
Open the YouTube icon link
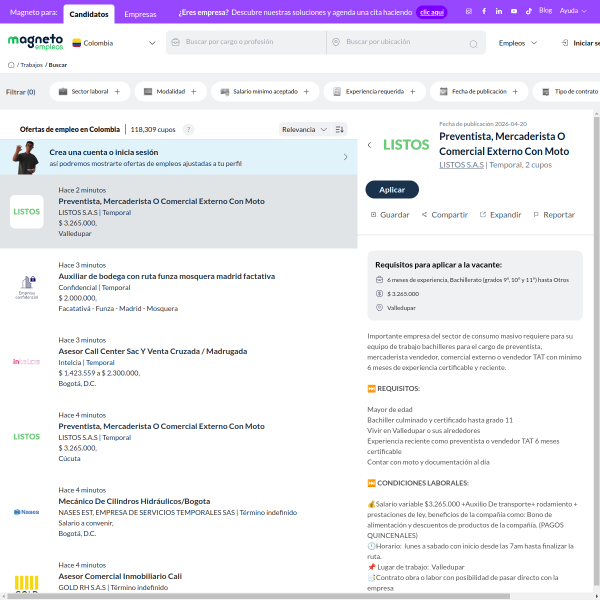click(514, 11)
